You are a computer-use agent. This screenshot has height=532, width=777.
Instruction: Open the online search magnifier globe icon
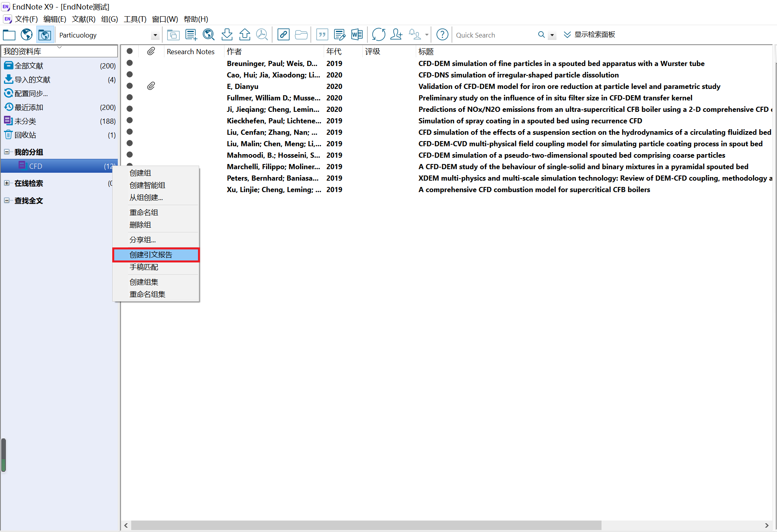pyautogui.click(x=209, y=35)
